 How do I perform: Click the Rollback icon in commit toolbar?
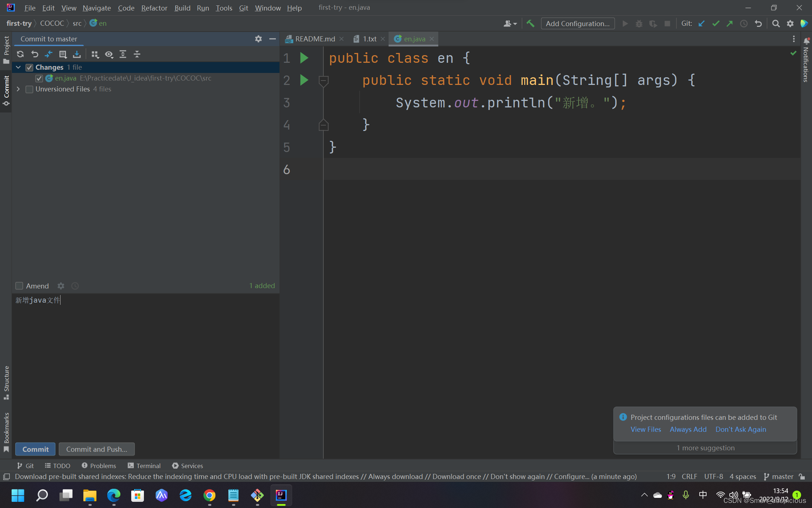[34, 54]
